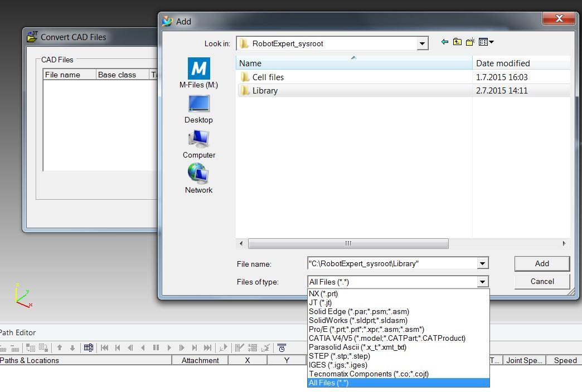Select STEP (*.stp;*.step) file type
582x392 pixels.
click(398, 356)
